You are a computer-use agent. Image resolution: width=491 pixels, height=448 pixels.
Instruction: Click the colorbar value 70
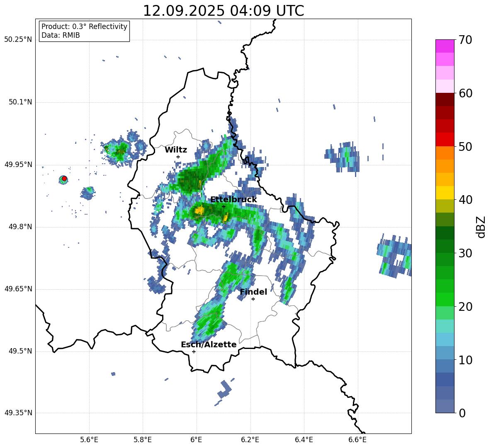tap(465, 40)
